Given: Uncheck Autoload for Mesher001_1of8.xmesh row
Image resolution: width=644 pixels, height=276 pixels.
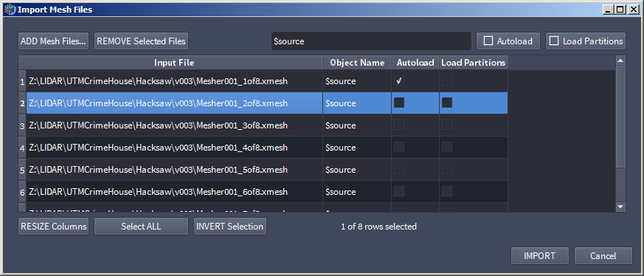Looking at the screenshot, I should coord(399,81).
